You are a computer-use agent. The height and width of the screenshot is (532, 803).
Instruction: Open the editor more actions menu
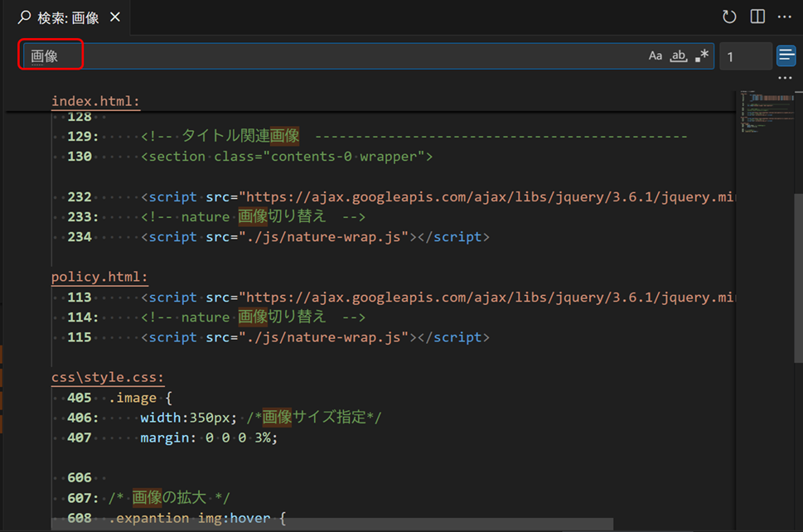tap(785, 17)
